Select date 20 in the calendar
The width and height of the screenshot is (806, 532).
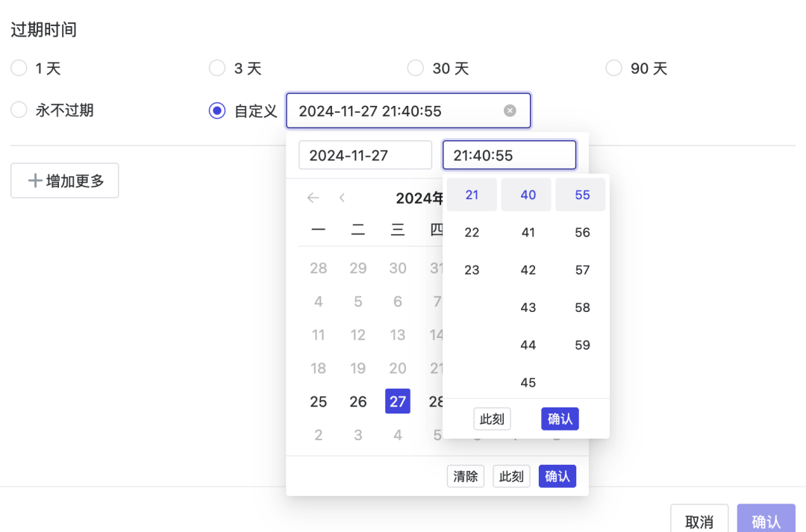coord(397,368)
